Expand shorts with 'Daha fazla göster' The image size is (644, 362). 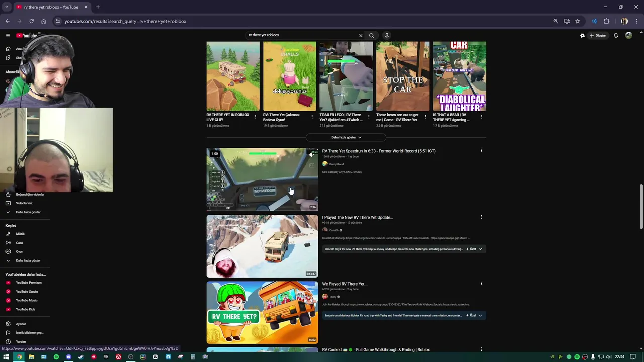tap(346, 137)
